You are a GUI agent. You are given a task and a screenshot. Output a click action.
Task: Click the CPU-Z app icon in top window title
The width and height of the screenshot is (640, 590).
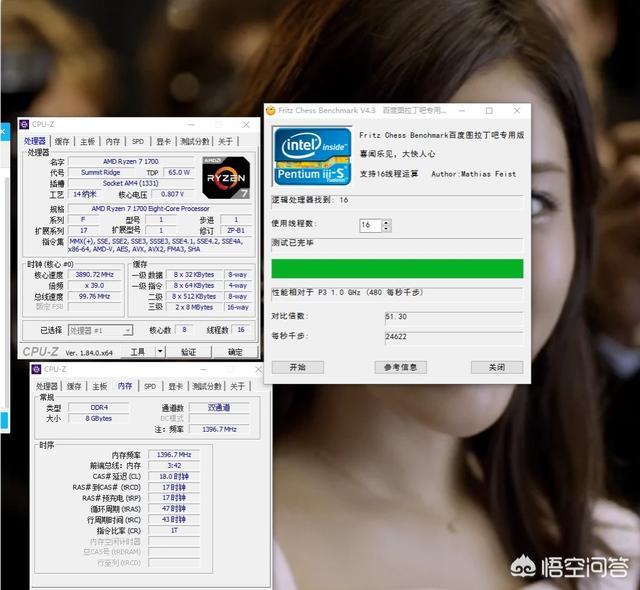coord(24,124)
